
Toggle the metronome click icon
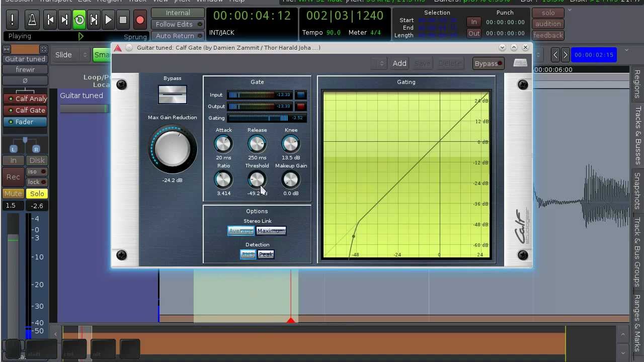(x=32, y=20)
